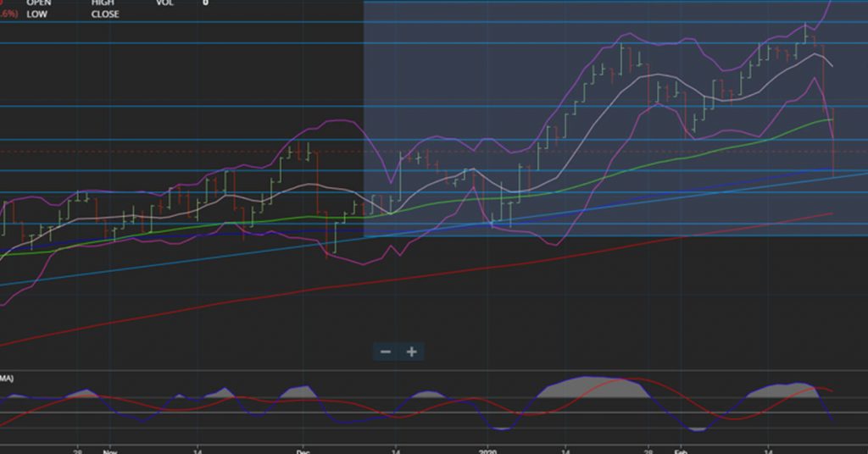868x454 pixels.
Task: Click the volume value 0
Action: (205, 3)
